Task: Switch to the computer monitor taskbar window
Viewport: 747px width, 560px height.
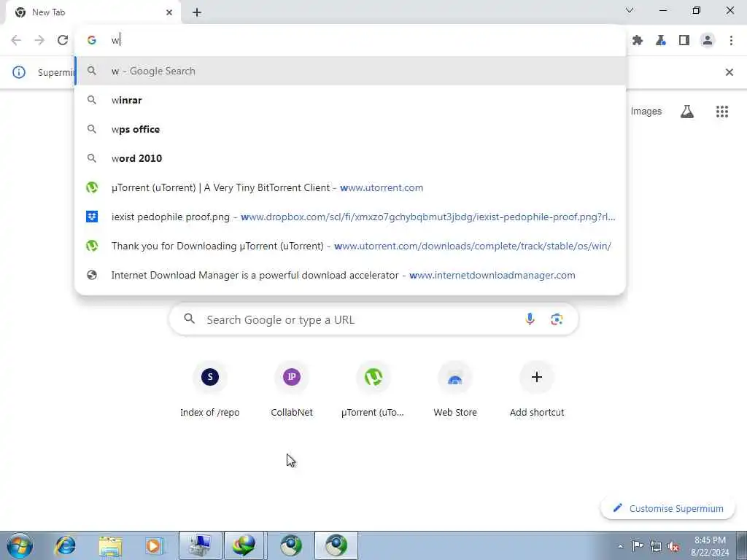Action: point(200,545)
